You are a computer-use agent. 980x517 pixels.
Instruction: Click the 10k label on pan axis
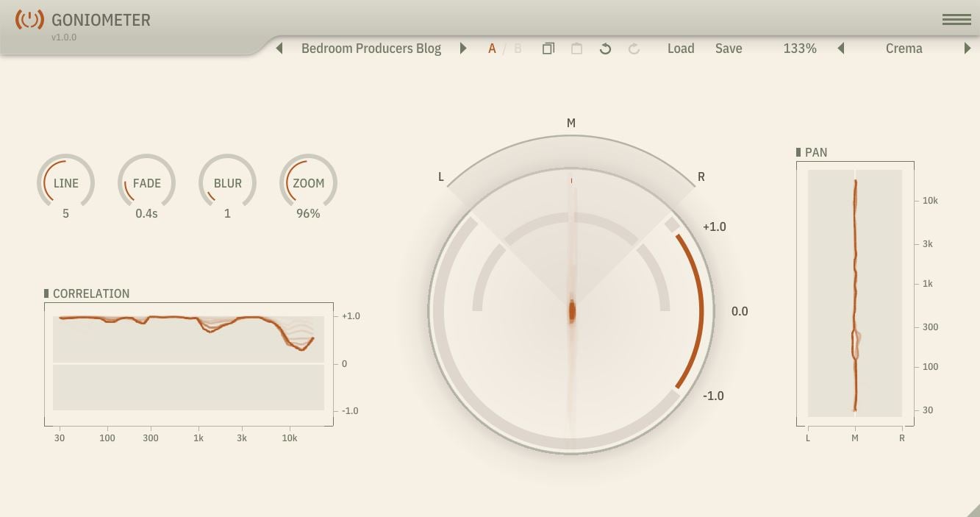pos(930,200)
